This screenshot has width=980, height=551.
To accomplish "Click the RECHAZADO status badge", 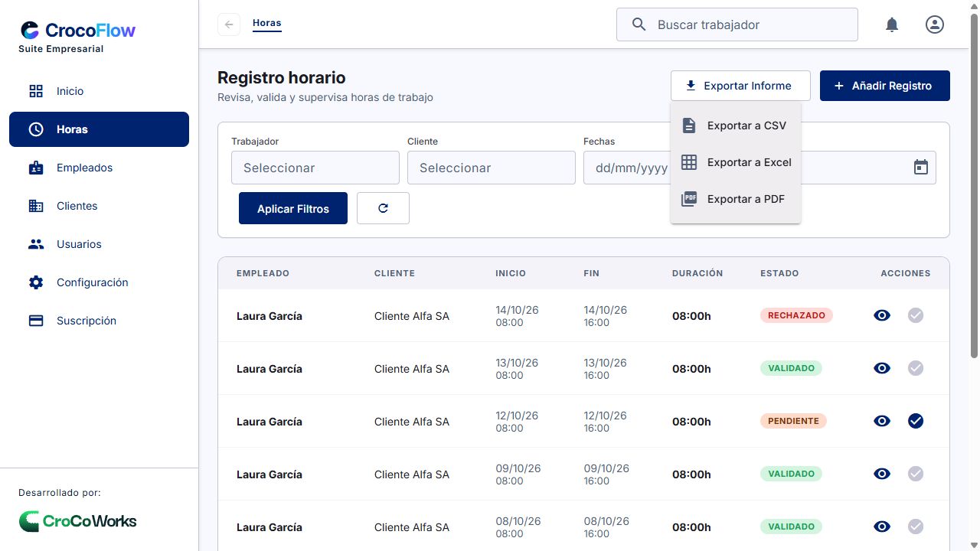I will pyautogui.click(x=796, y=315).
